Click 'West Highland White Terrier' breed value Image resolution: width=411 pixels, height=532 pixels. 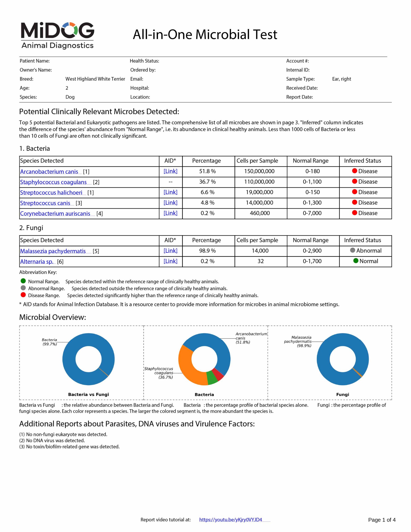[95, 79]
